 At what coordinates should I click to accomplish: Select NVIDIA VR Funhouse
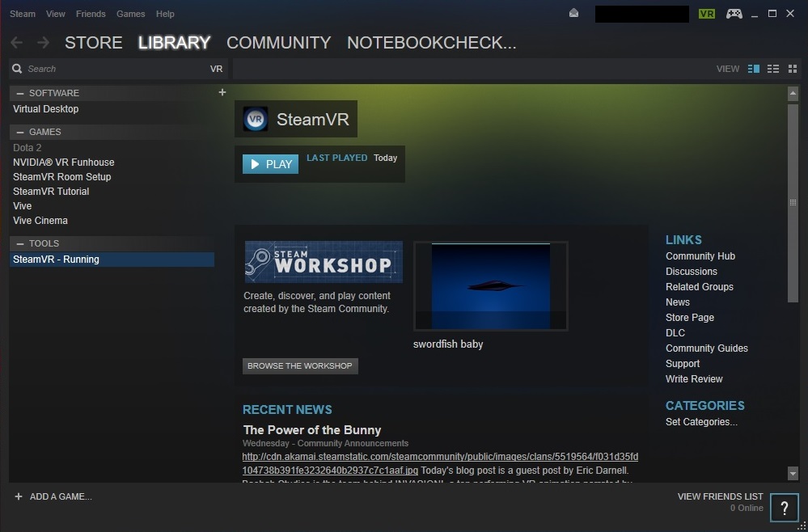pos(64,163)
